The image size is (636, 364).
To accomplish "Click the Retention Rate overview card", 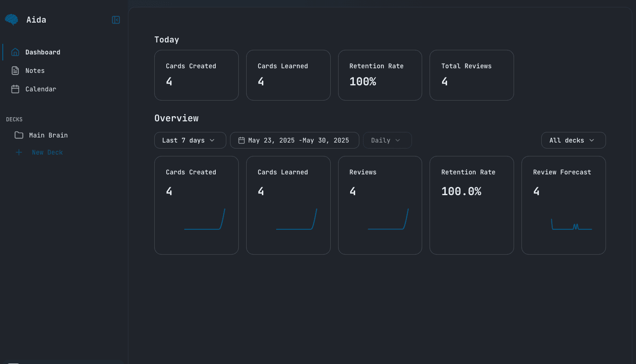I will [x=471, y=205].
